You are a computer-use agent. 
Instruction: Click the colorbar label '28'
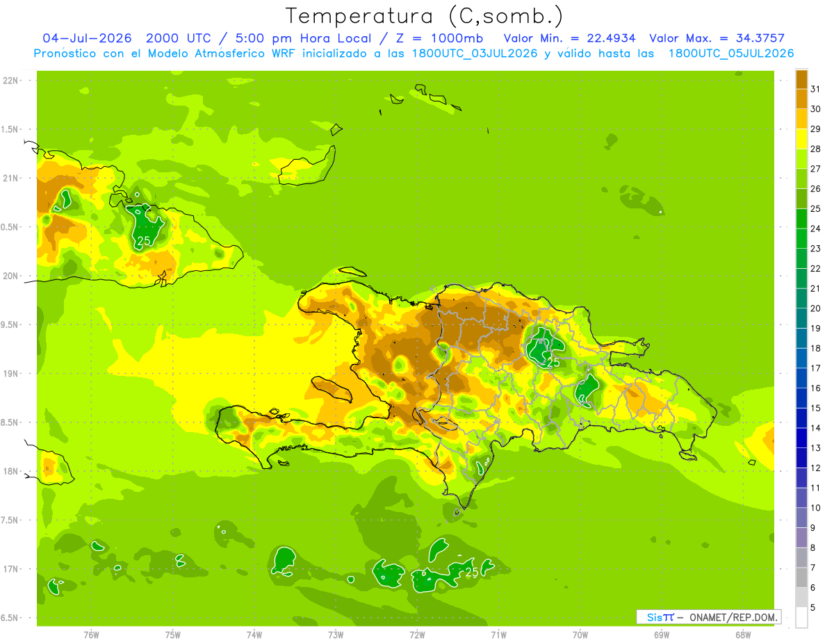point(815,148)
